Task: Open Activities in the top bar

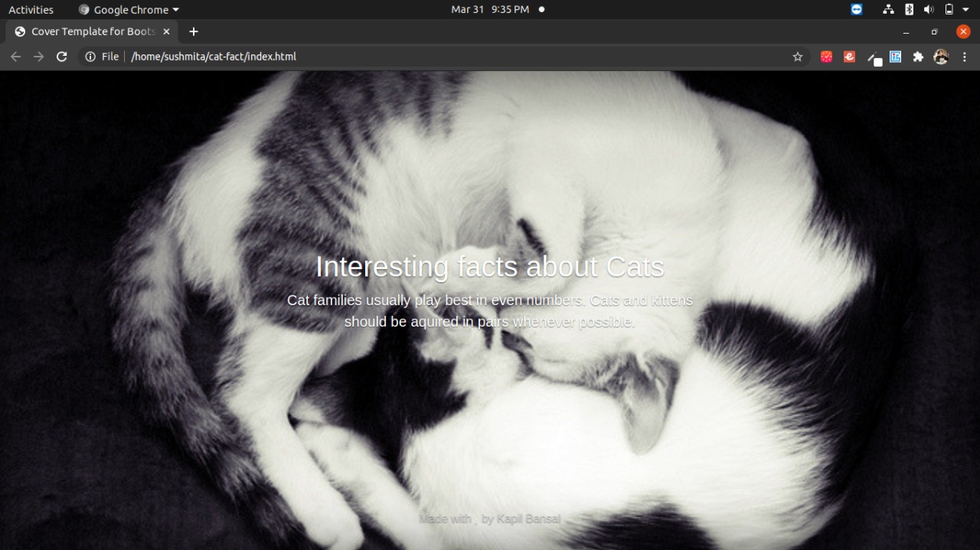Action: point(31,9)
